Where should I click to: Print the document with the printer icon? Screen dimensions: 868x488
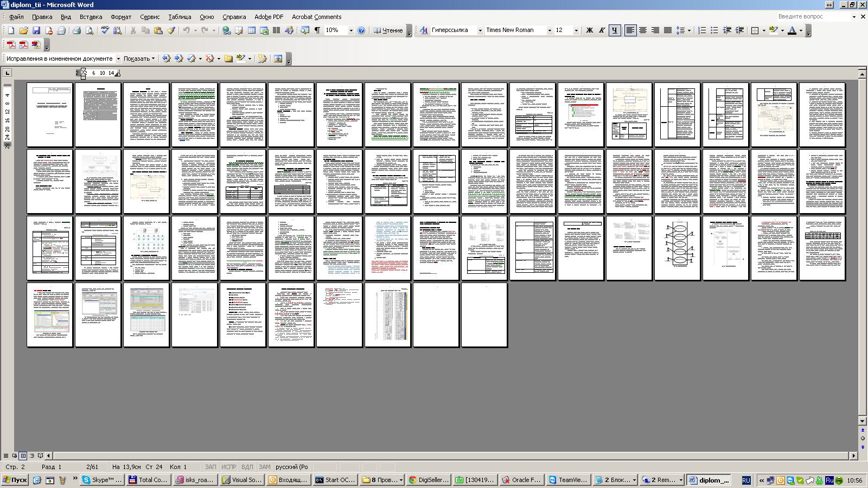click(x=76, y=30)
